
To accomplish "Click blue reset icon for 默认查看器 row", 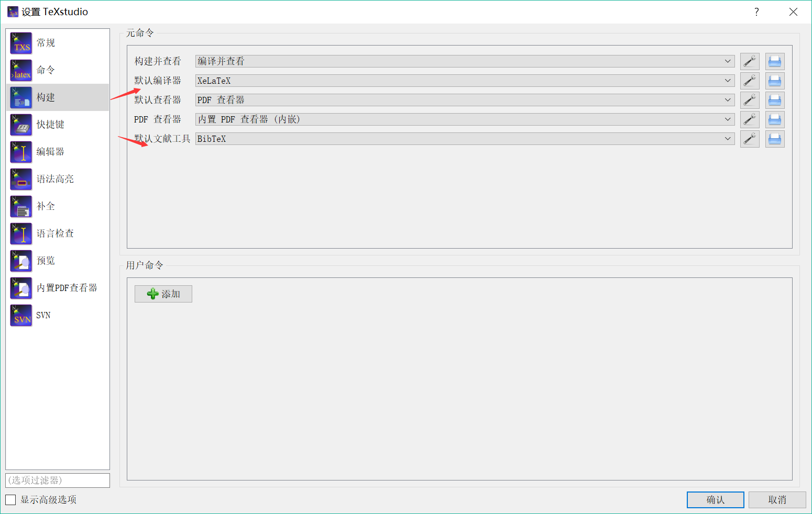I will pos(775,100).
